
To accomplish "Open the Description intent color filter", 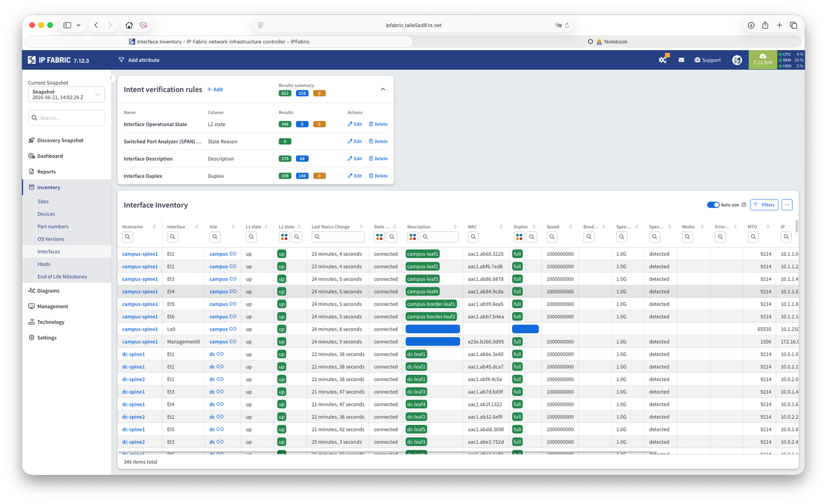I will [412, 237].
